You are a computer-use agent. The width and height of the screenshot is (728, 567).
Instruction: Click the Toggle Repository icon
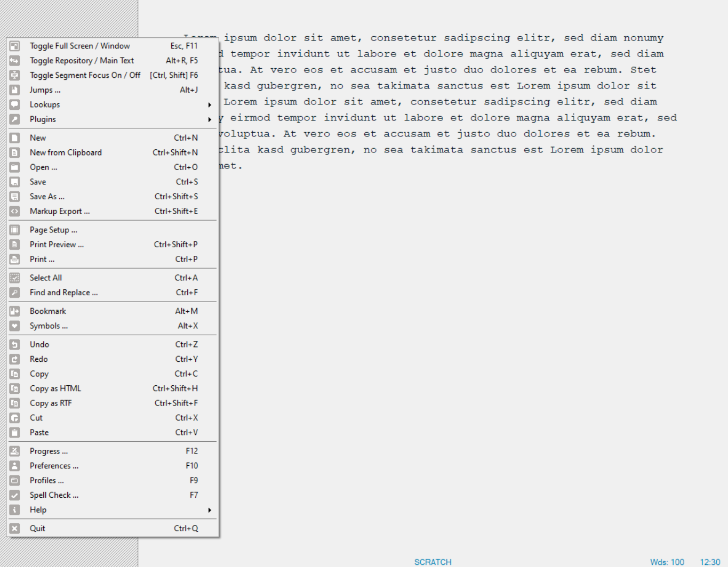point(15,61)
